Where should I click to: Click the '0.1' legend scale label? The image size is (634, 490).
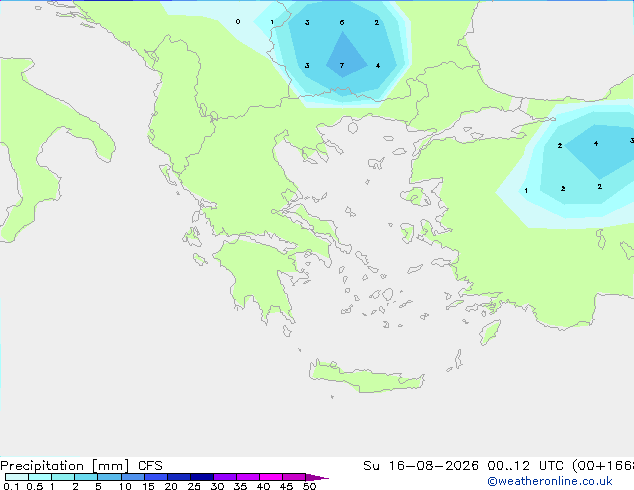click(11, 486)
